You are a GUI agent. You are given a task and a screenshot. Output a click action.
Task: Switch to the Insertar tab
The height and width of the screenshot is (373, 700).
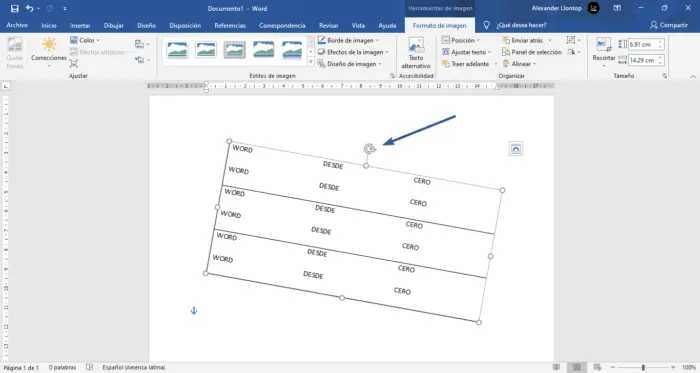[80, 25]
